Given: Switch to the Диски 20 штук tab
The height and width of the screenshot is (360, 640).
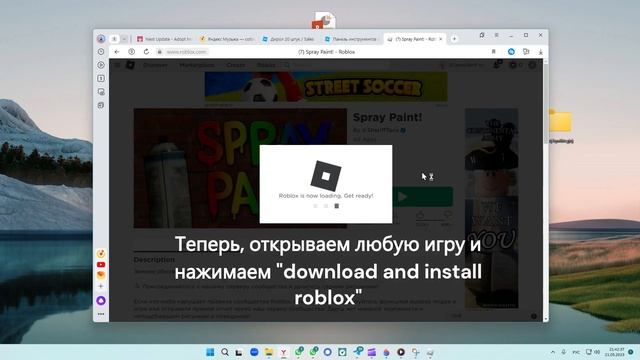Looking at the screenshot, I should pos(290,39).
